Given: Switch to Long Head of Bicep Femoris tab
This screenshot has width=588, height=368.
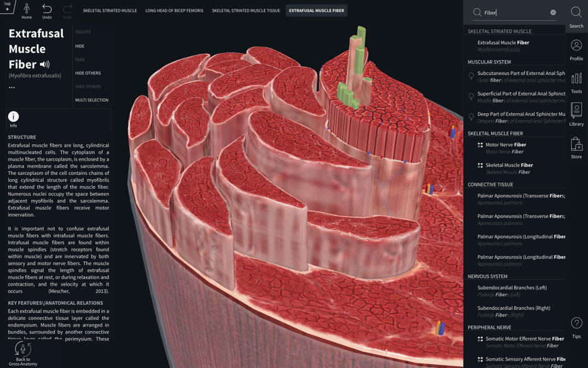Looking at the screenshot, I should pos(174,11).
